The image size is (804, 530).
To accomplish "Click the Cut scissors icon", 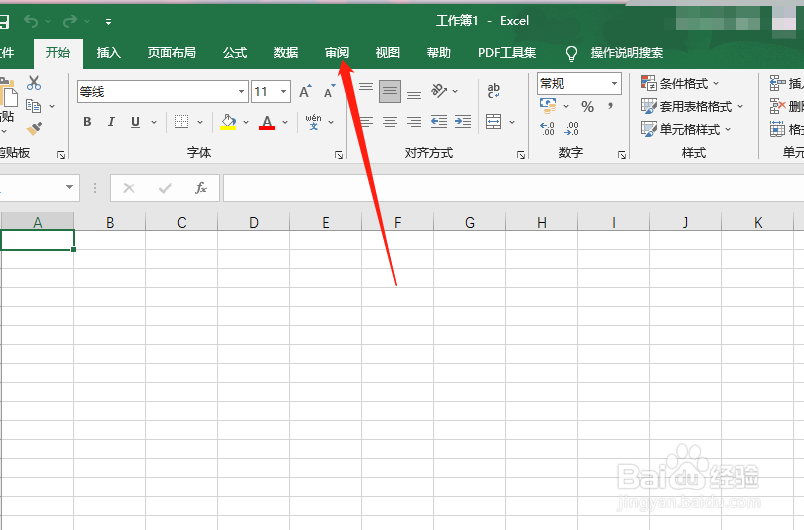I will point(34,83).
